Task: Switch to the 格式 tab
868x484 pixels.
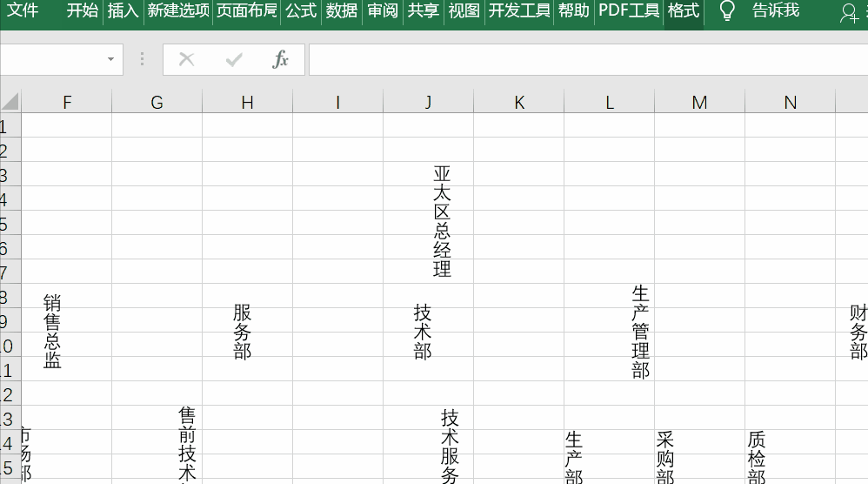Action: point(684,10)
